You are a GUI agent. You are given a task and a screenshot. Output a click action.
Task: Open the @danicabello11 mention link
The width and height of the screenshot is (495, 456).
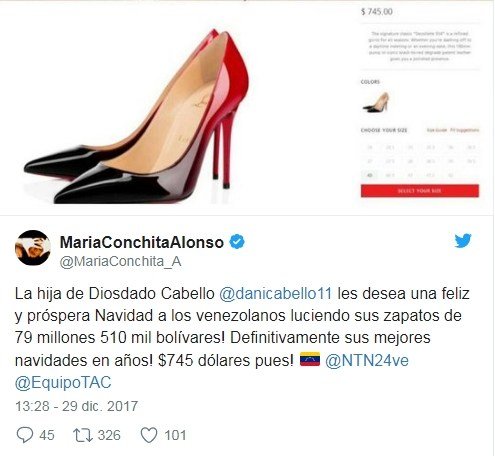click(x=276, y=294)
